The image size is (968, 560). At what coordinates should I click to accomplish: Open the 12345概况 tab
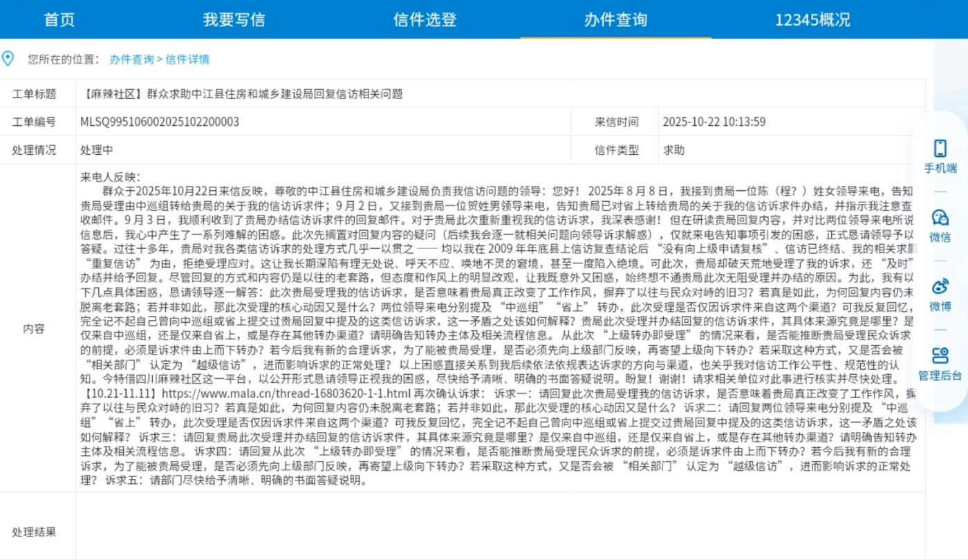click(812, 19)
